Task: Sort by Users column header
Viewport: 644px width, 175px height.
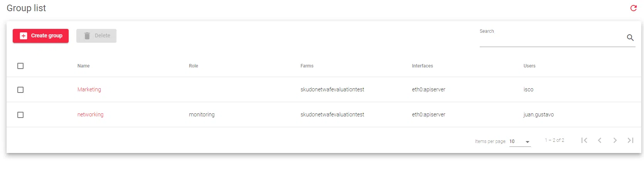Action: (529, 66)
